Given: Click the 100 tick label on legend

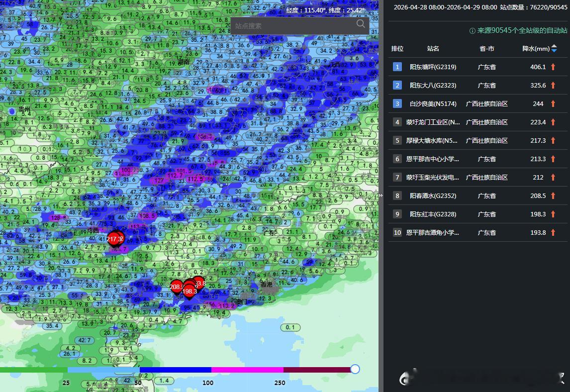Looking at the screenshot, I should click(x=208, y=383).
